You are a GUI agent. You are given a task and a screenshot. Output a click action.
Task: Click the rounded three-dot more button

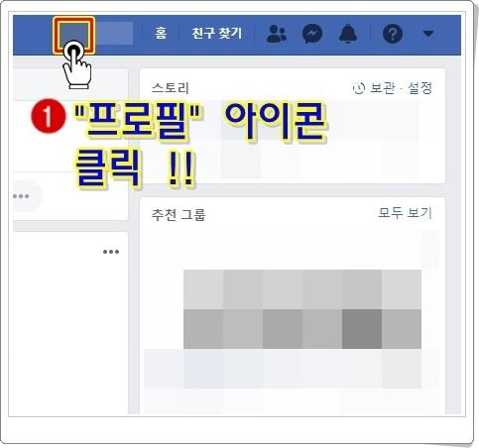coord(24,196)
